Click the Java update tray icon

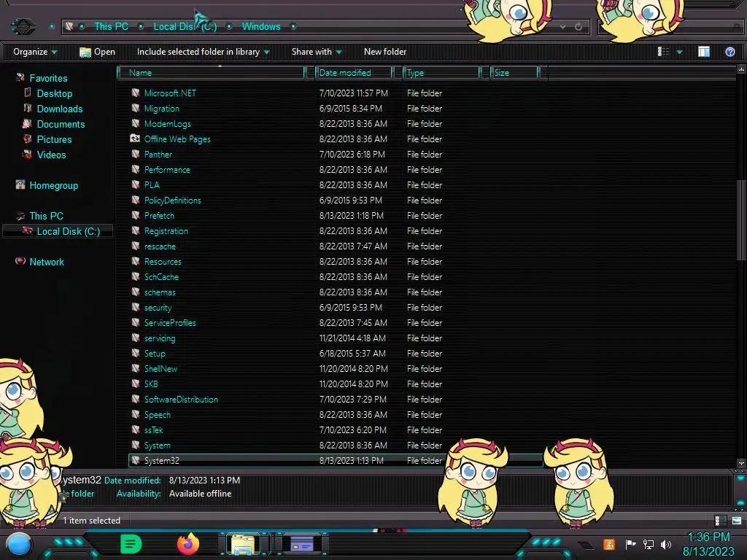608,544
